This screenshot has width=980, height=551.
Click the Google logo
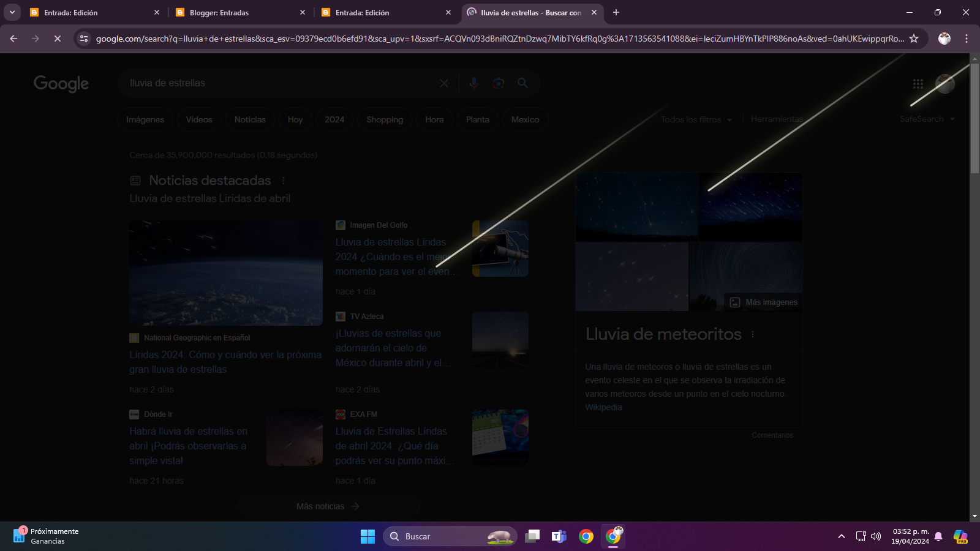point(61,84)
